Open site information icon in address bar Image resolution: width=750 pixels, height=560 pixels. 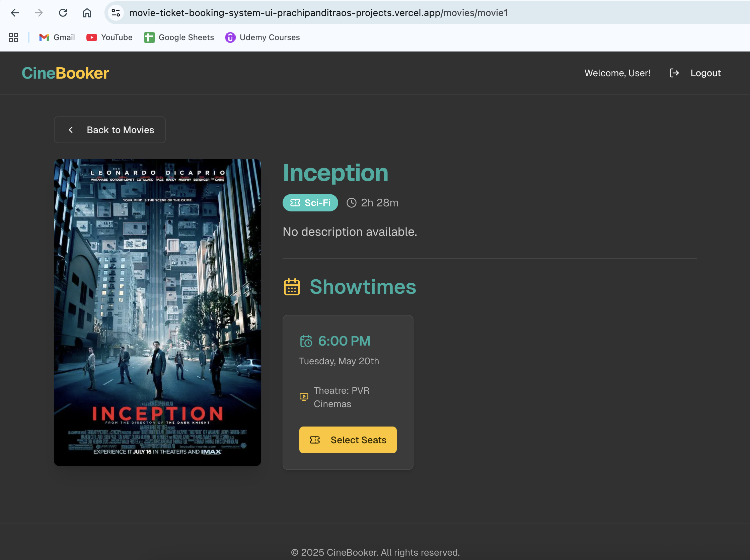(x=116, y=13)
